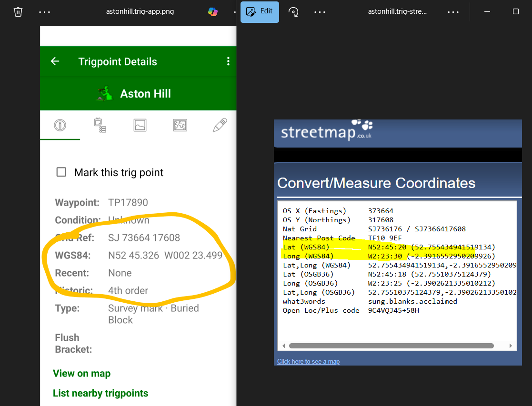Select the info tab icon
Screen dimensions: 532x406
click(60, 125)
